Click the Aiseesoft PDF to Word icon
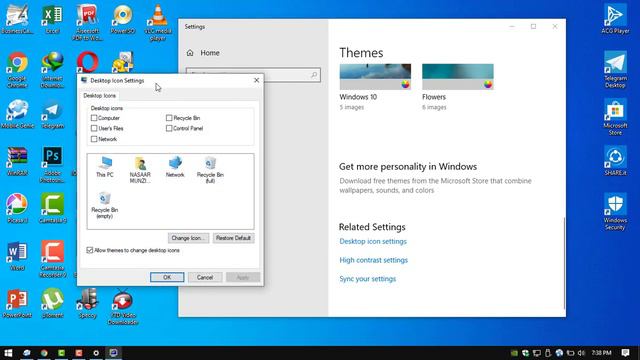The image size is (640, 360). click(x=87, y=22)
